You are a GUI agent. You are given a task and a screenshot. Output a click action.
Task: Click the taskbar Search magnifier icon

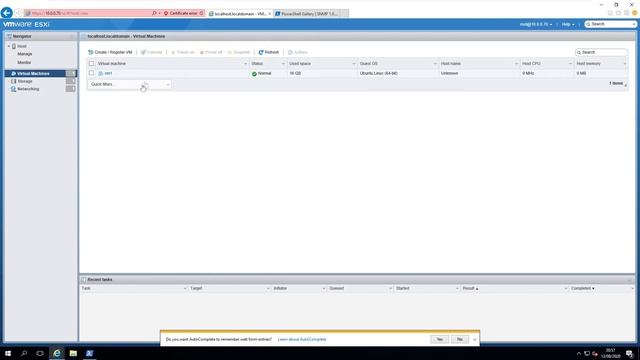24,353
